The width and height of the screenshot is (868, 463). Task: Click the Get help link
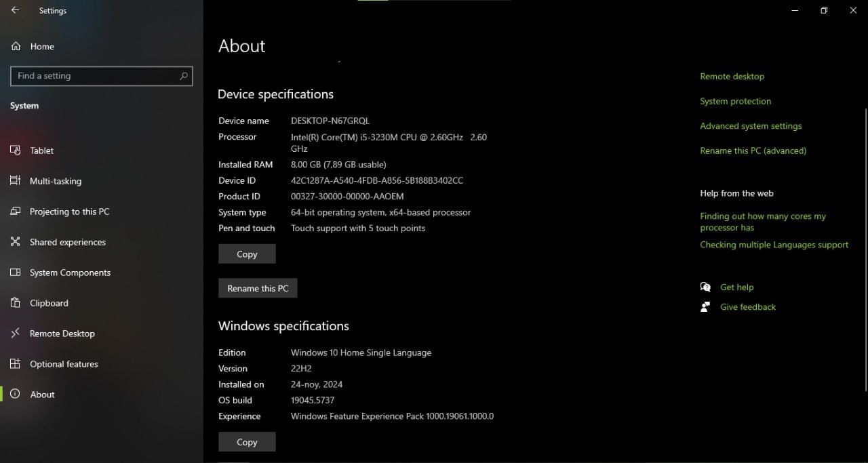pyautogui.click(x=736, y=287)
